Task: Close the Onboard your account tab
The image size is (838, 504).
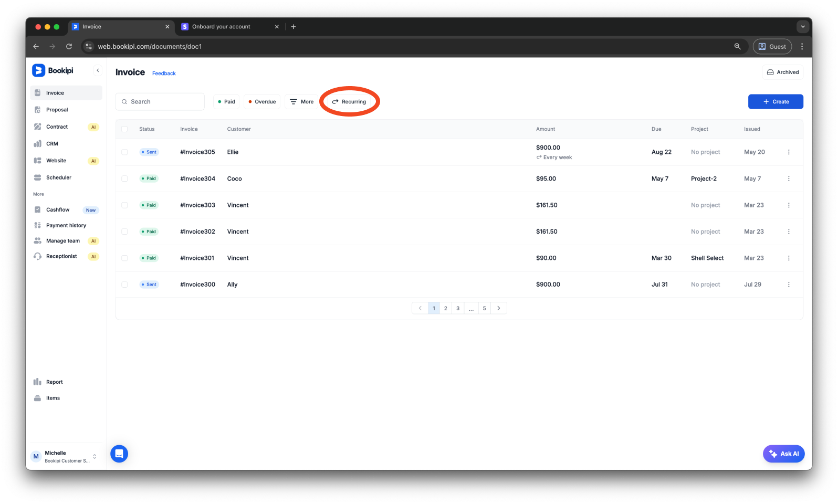Action: pyautogui.click(x=277, y=27)
